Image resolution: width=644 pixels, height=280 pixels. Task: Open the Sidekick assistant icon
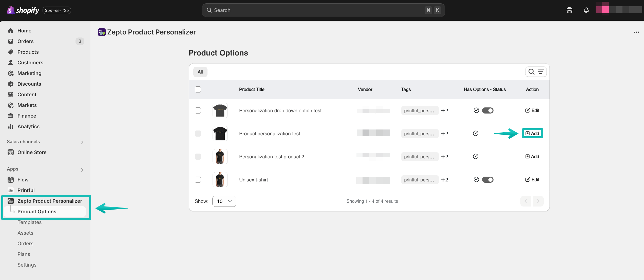(x=569, y=10)
